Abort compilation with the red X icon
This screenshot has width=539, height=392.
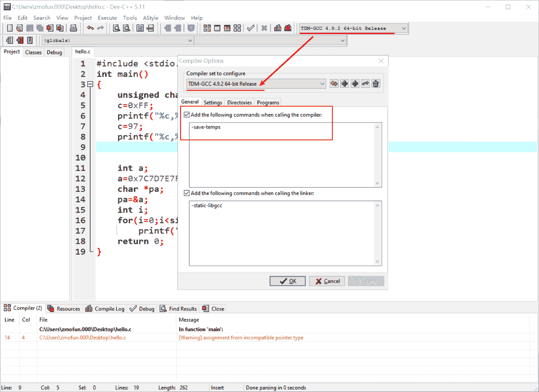[x=263, y=28]
